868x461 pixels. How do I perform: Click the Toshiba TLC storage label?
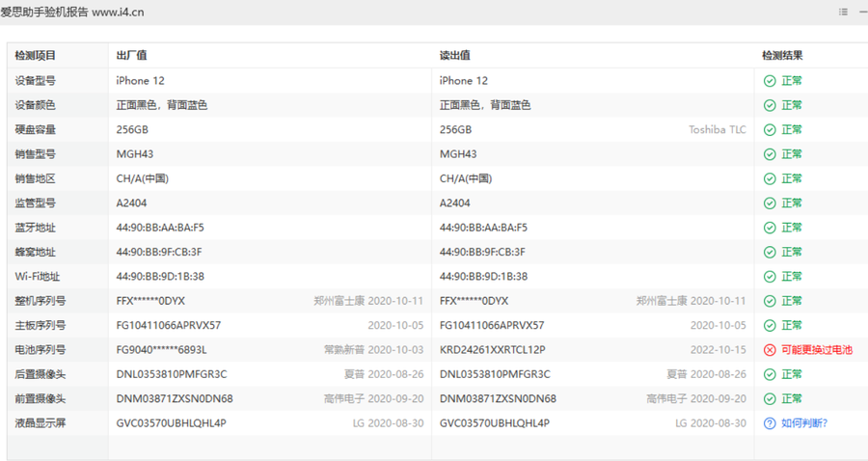(717, 130)
